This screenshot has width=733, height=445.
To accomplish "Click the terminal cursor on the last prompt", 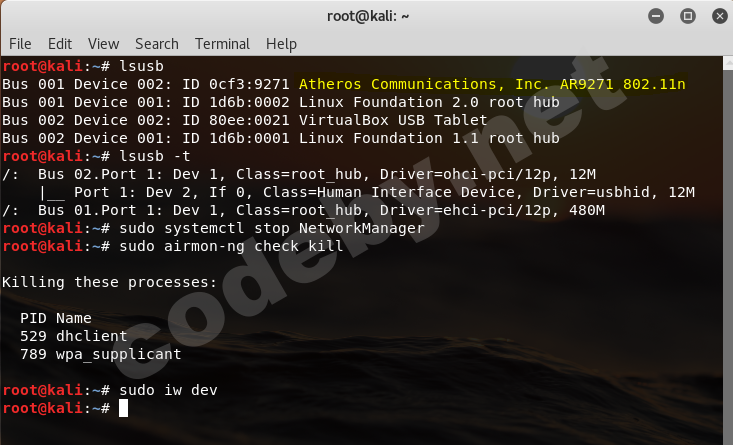I will pos(123,408).
